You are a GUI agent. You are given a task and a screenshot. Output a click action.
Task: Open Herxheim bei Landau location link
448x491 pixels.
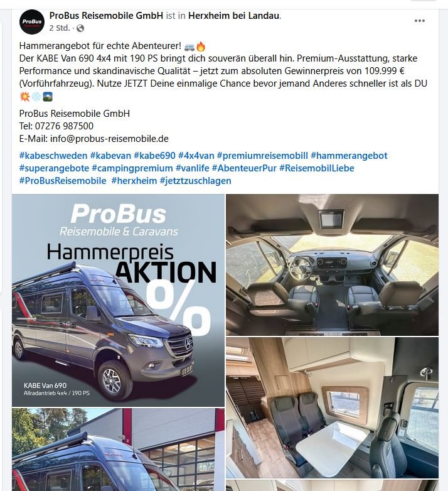[233, 15]
